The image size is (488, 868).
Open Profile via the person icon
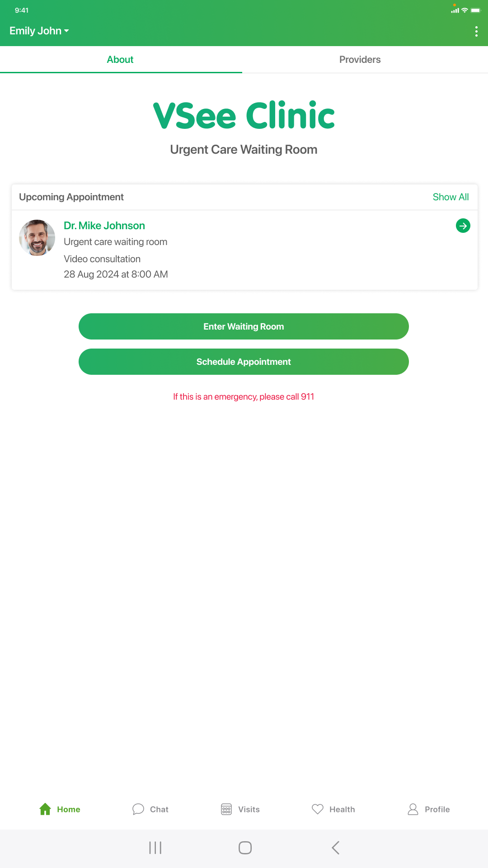413,809
